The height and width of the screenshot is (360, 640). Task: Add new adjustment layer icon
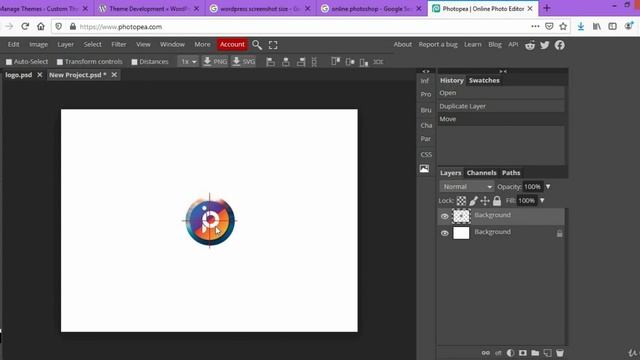coord(510,353)
